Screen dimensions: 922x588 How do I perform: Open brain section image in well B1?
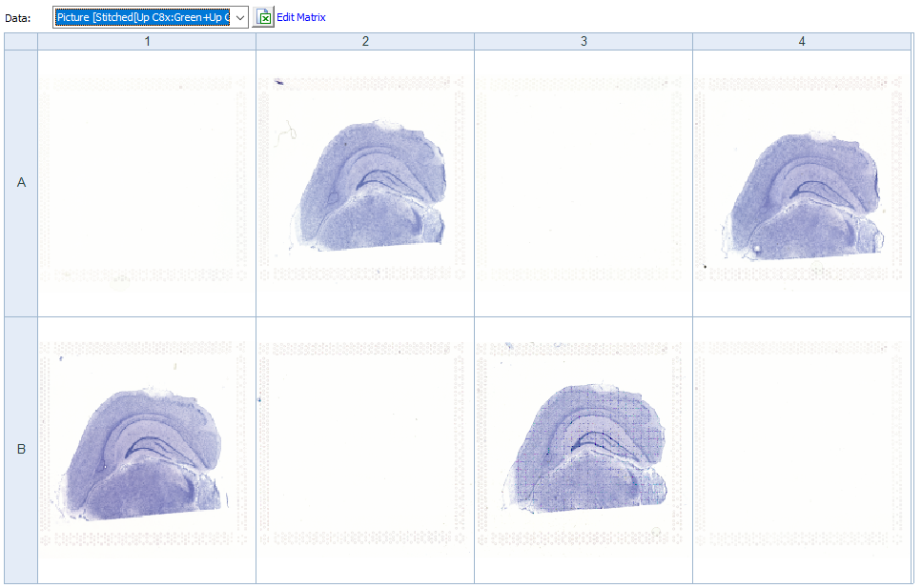(147, 450)
